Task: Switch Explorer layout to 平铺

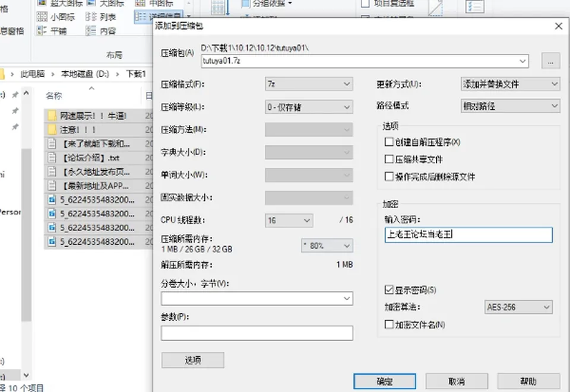Action: tap(52, 31)
